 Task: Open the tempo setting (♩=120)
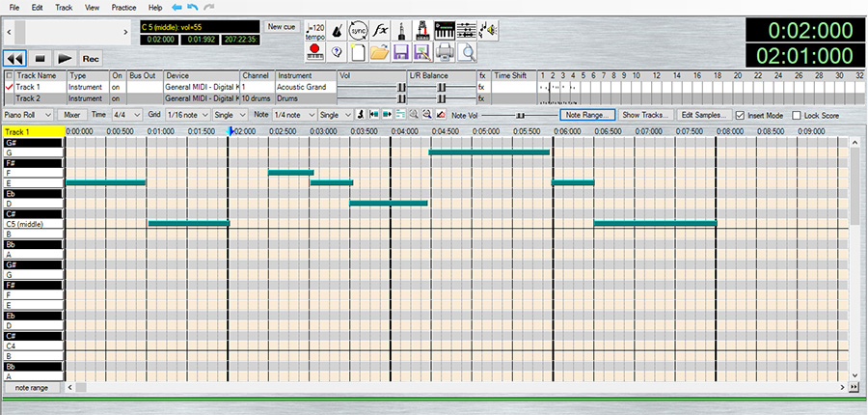(x=315, y=31)
